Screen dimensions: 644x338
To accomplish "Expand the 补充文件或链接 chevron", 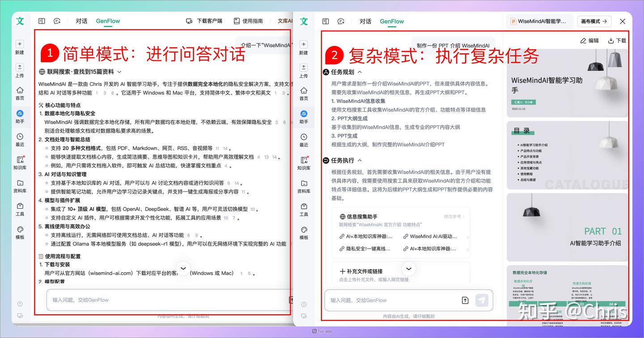I will click(408, 269).
